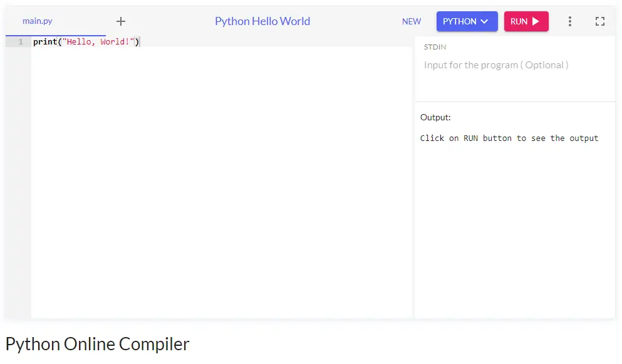This screenshot has width=622, height=364.
Task: Click on the print keyword in code
Action: coord(45,42)
